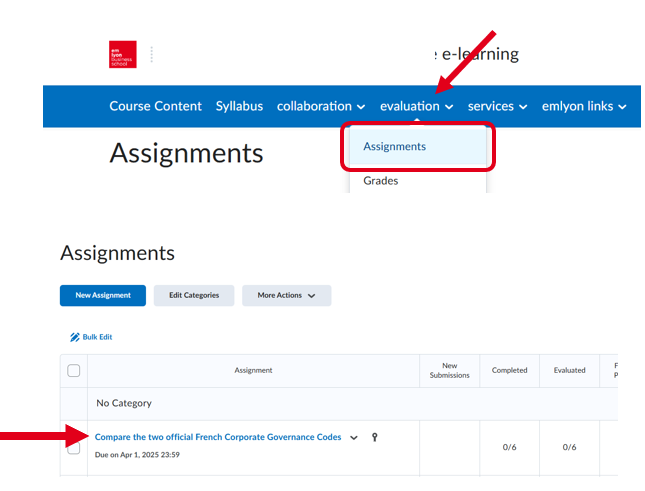Click the key icon beside the assignment
645x491 pixels.
pos(375,437)
